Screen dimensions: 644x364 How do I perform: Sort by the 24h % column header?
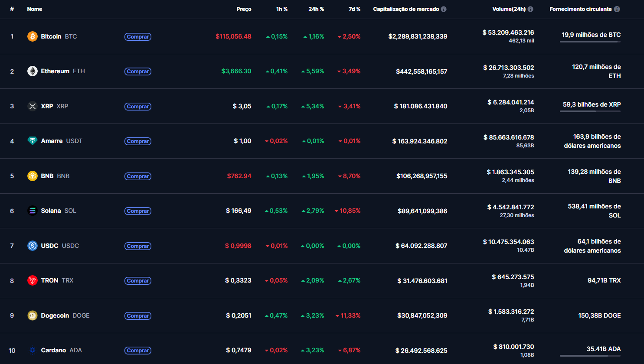click(x=316, y=9)
